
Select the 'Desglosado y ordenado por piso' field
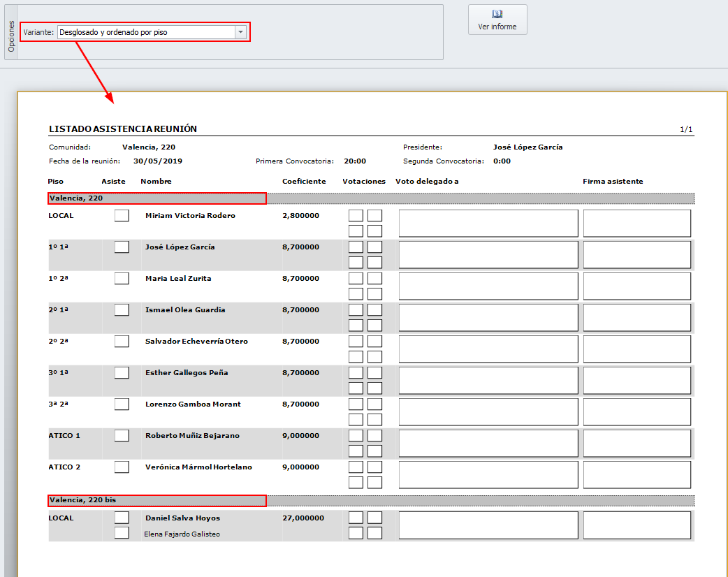(x=146, y=32)
